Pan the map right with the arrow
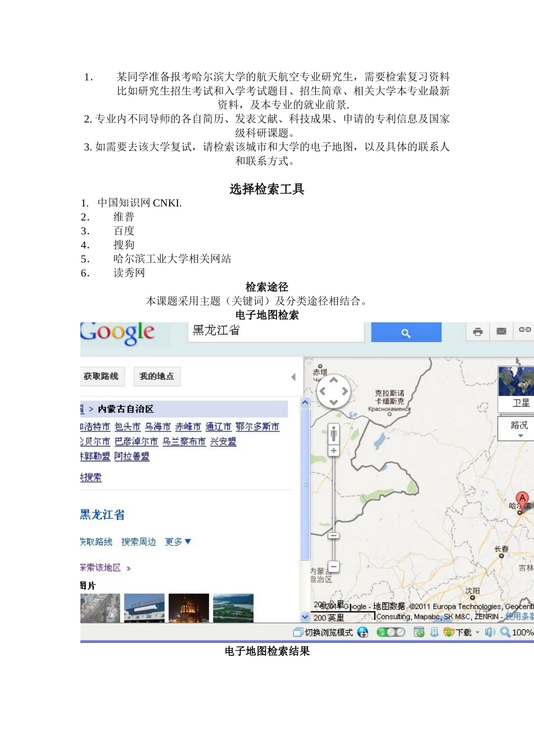 pos(345,391)
